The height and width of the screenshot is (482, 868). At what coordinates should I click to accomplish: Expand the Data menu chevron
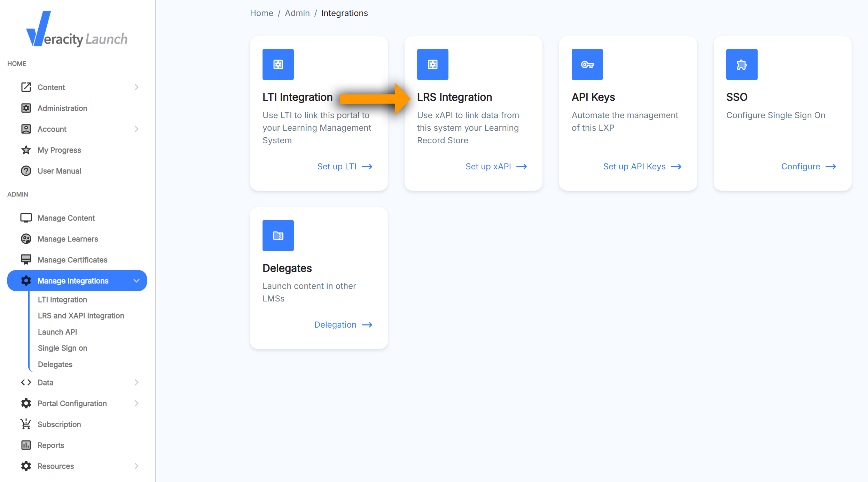[x=136, y=382]
